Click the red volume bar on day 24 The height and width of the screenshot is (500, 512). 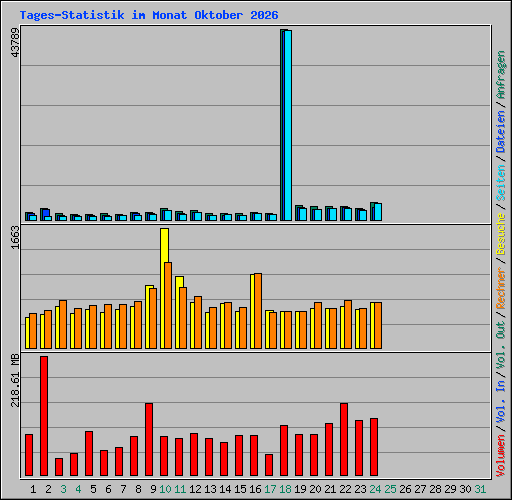[374, 447]
